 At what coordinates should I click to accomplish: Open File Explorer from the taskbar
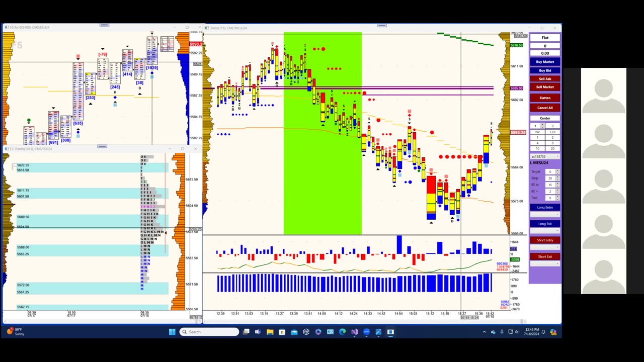[x=270, y=332]
